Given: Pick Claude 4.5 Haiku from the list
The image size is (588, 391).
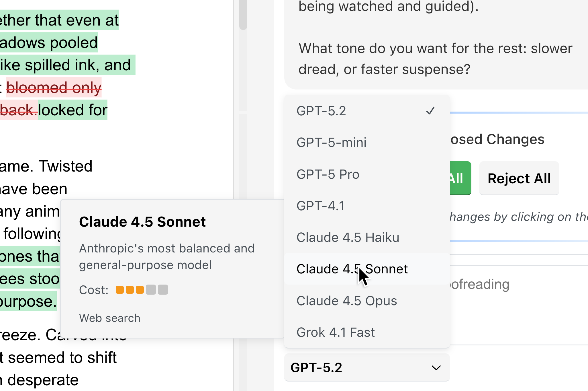Looking at the screenshot, I should 348,238.
